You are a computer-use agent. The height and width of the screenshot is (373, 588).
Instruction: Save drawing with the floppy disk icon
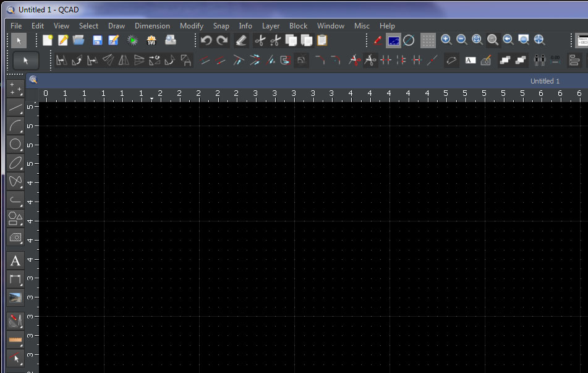pos(97,40)
